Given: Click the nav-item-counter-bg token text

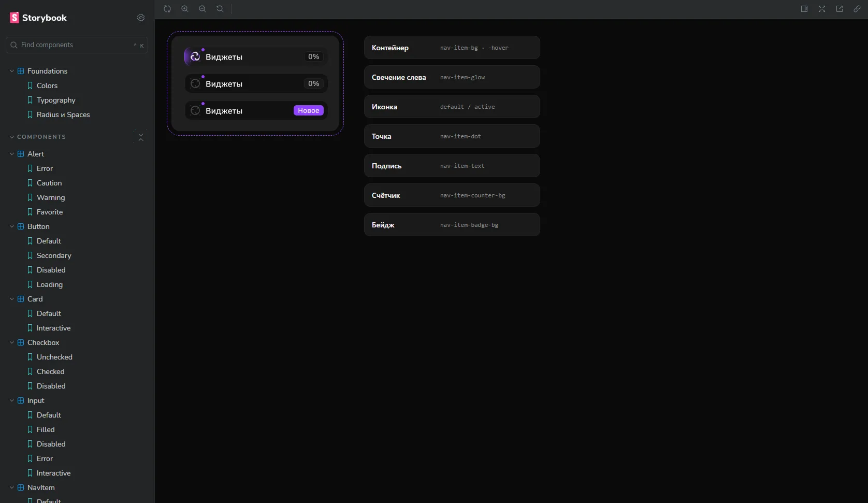Looking at the screenshot, I should pos(472,195).
